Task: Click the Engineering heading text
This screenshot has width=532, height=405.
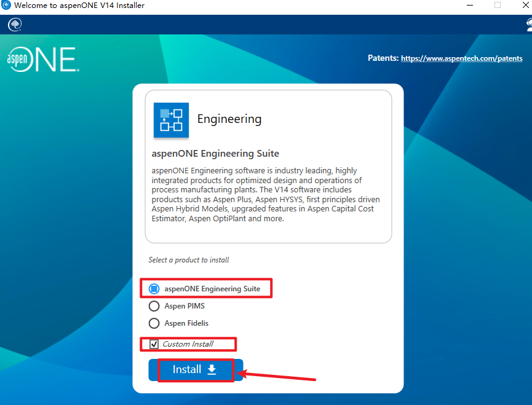Action: tap(229, 119)
